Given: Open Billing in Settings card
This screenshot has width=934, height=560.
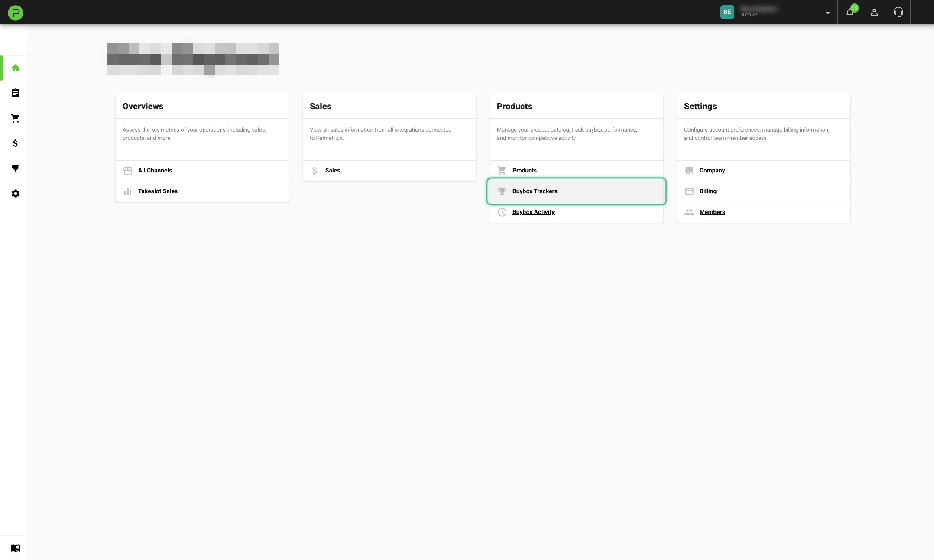Looking at the screenshot, I should tap(707, 191).
